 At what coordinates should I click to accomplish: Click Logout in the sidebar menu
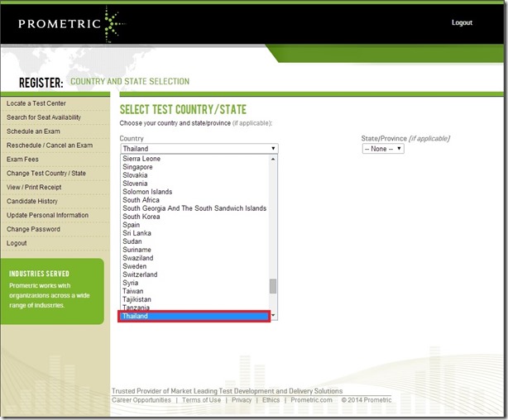pyautogui.click(x=17, y=243)
